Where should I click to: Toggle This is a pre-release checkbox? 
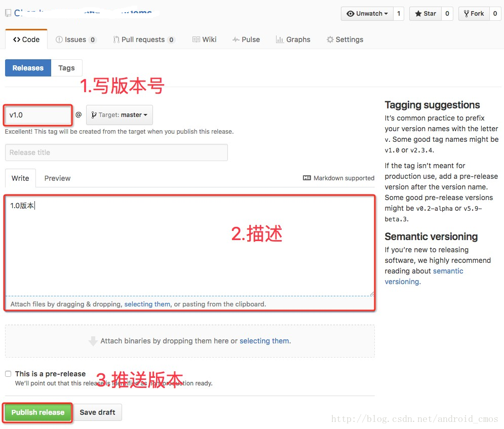pos(8,374)
